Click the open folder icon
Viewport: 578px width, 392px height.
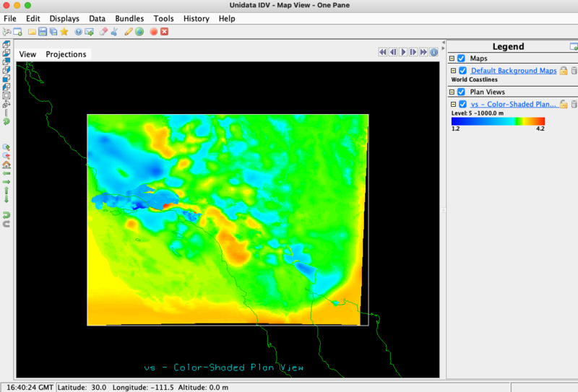[32, 32]
